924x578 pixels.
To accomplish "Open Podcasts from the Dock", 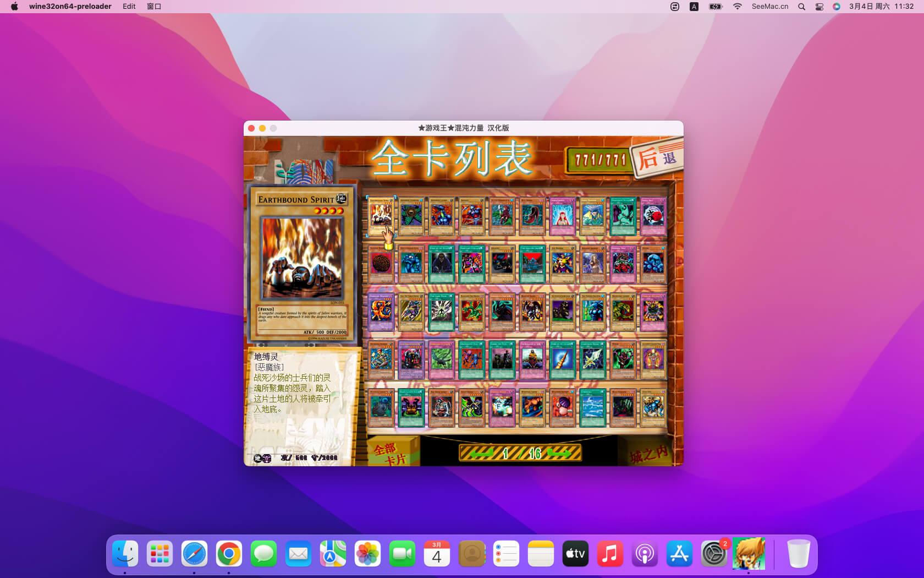I will tap(645, 553).
